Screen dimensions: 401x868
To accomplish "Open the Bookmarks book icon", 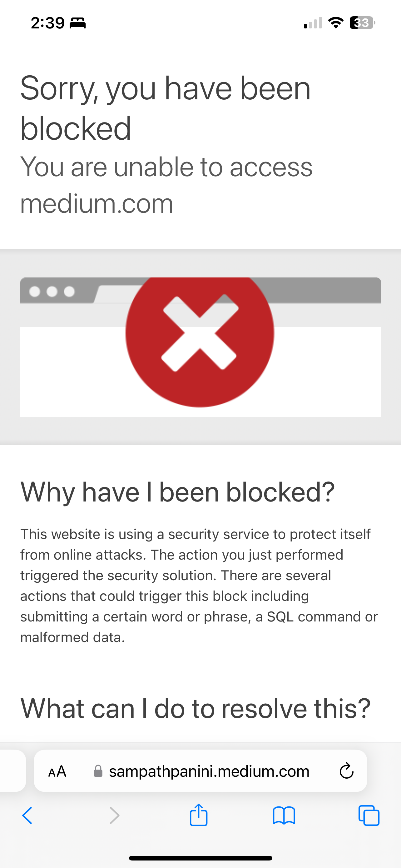I will tap(284, 816).
